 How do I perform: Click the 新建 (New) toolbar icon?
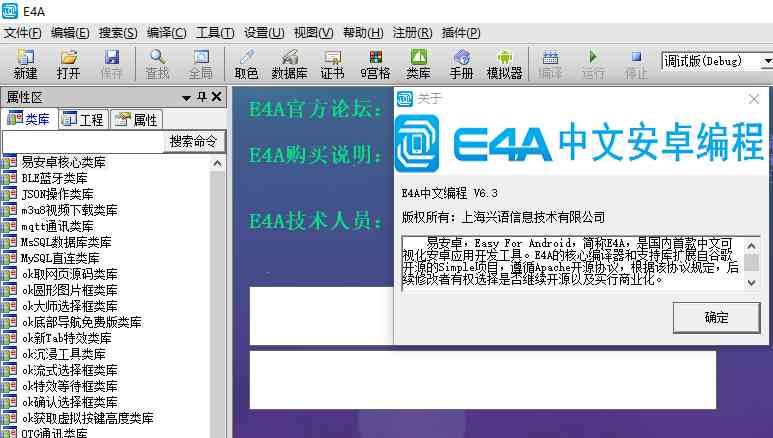pyautogui.click(x=26, y=64)
